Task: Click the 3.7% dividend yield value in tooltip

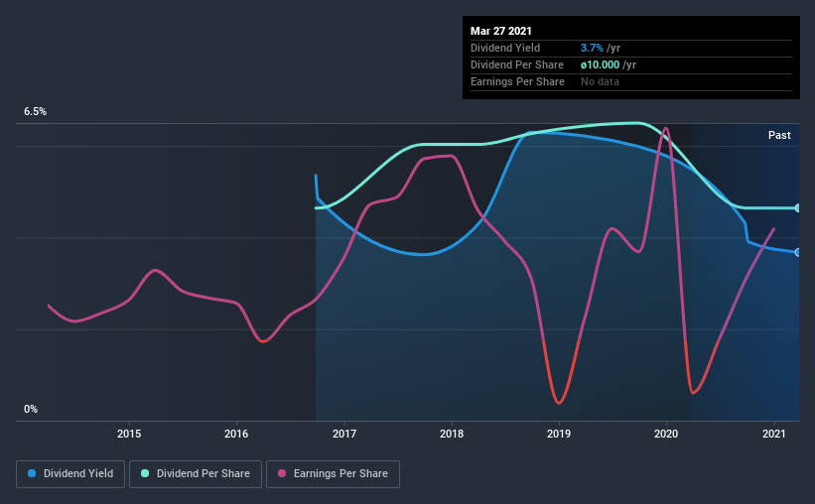Action: (x=592, y=48)
